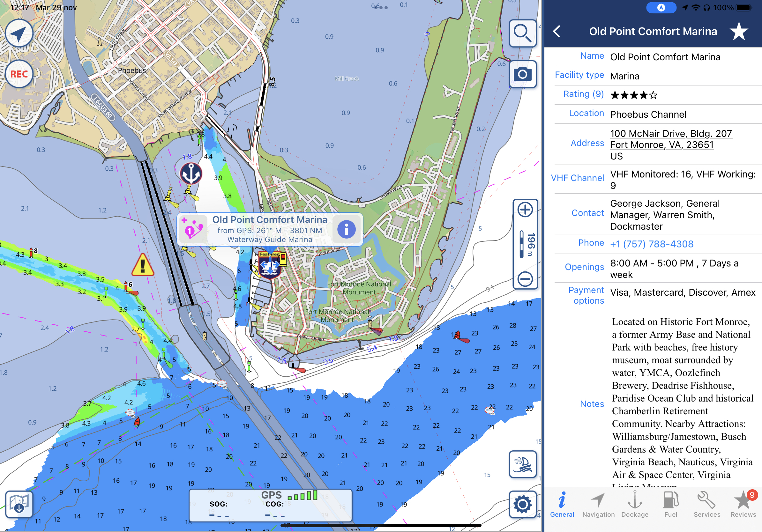
Task: Tap the yellow marina marker beside Featured icon
Action: (283, 259)
